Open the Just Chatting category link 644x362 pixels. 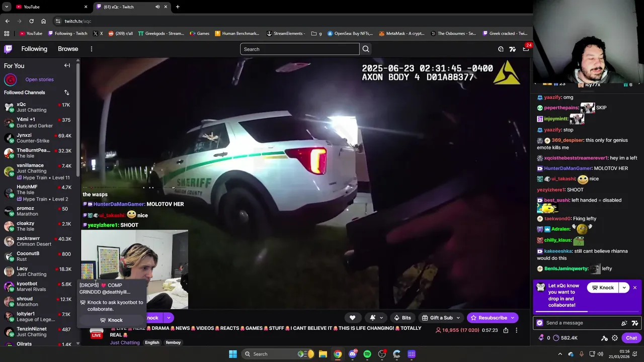click(125, 342)
